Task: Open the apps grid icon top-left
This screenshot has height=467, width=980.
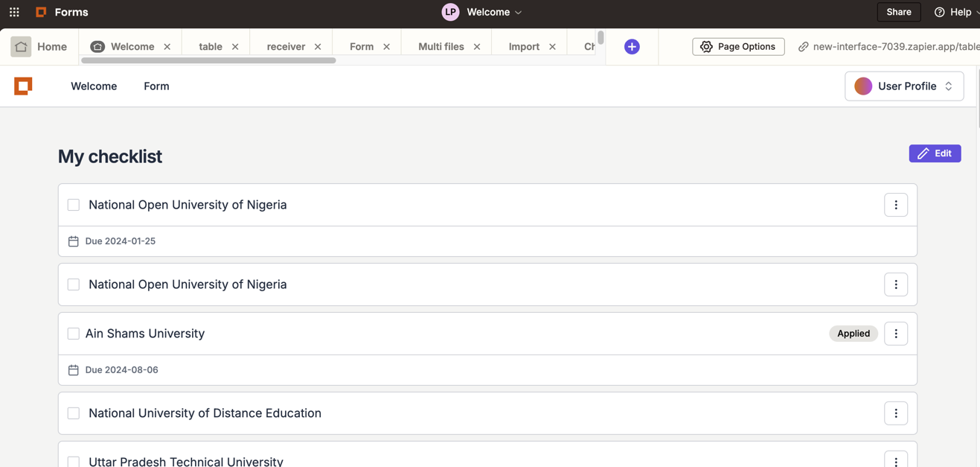Action: tap(13, 11)
